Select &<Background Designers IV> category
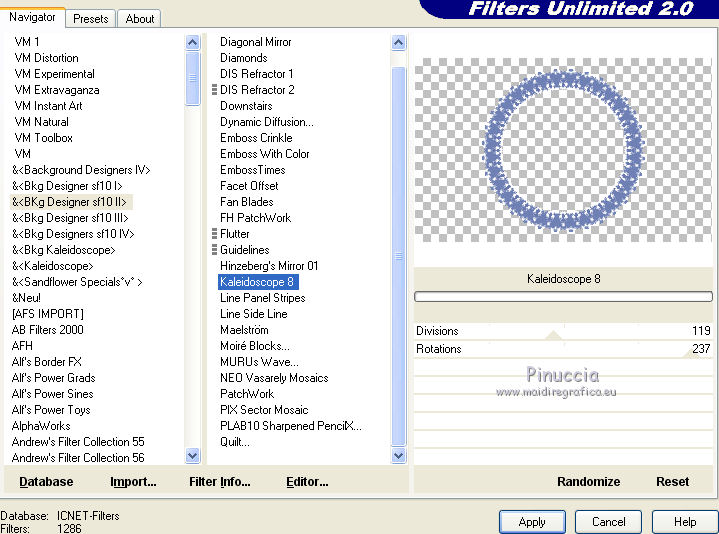 point(81,170)
